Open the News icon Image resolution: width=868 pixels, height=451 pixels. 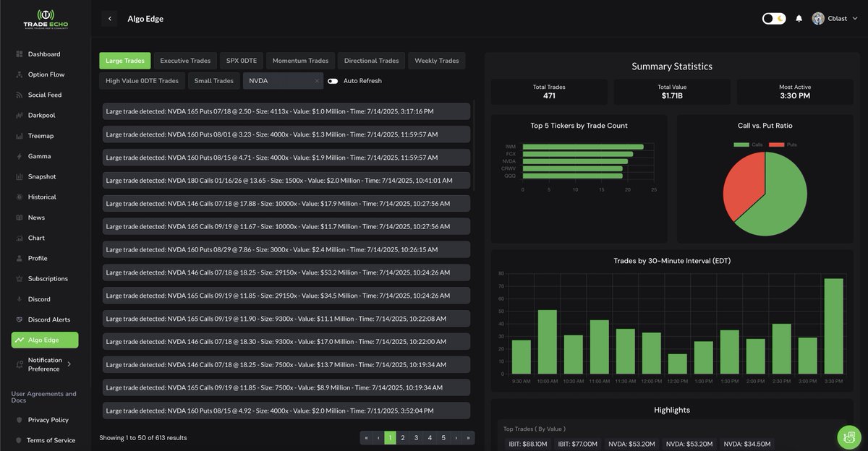[20, 218]
